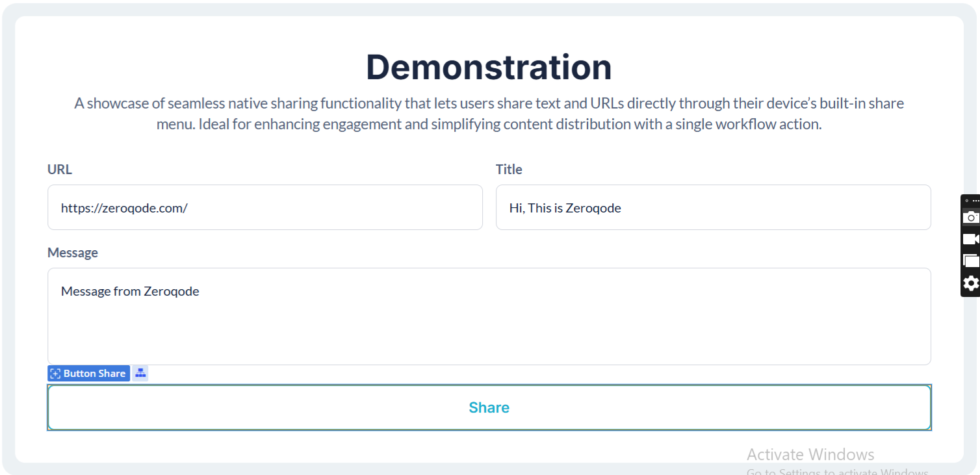This screenshot has width=980, height=475.
Task: Click the Message field label
Action: (73, 253)
